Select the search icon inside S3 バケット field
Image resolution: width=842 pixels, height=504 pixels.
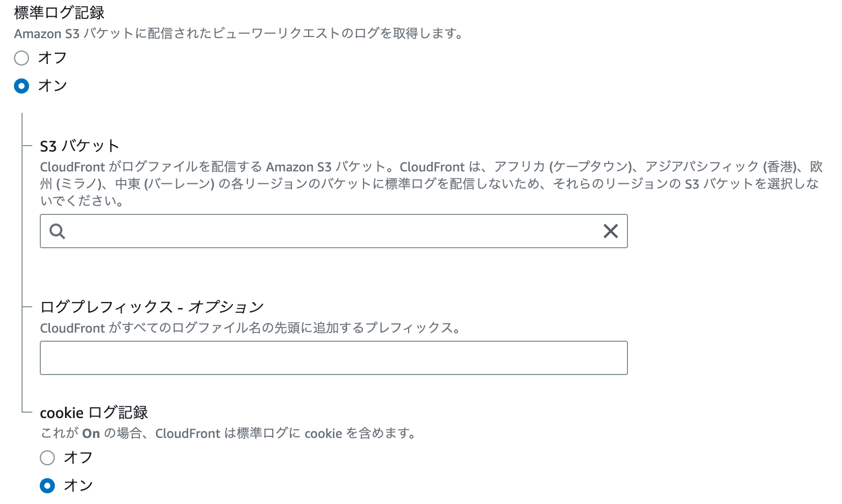(57, 231)
